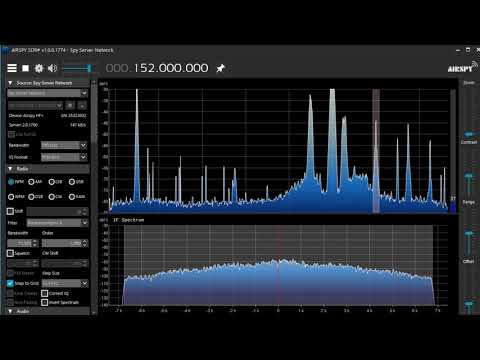Mute audio with the speaker icon

coord(52,68)
